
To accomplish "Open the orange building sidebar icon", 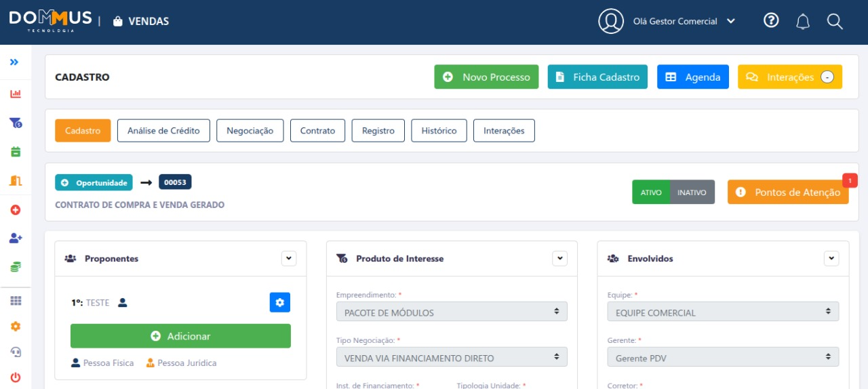I will [x=16, y=180].
